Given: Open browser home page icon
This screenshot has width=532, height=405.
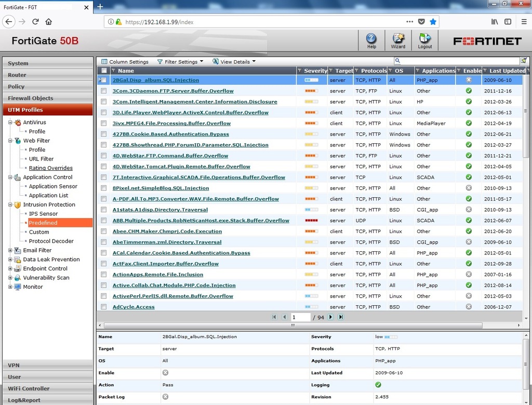Looking at the screenshot, I should pyautogui.click(x=48, y=22).
